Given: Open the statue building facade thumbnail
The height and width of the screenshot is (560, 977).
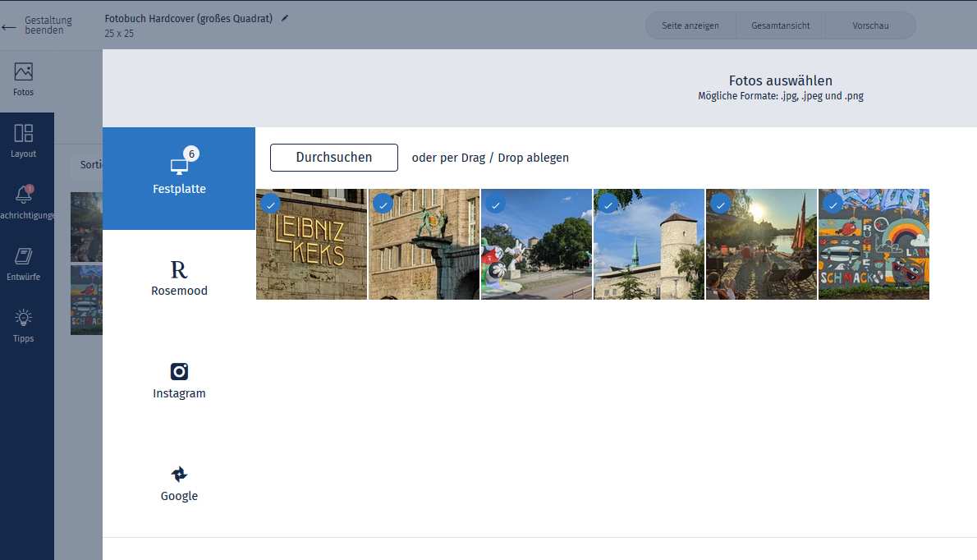Looking at the screenshot, I should click(424, 244).
